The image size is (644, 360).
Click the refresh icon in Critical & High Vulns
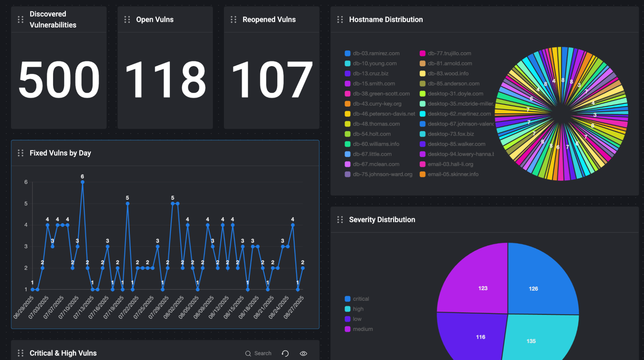coord(285,354)
